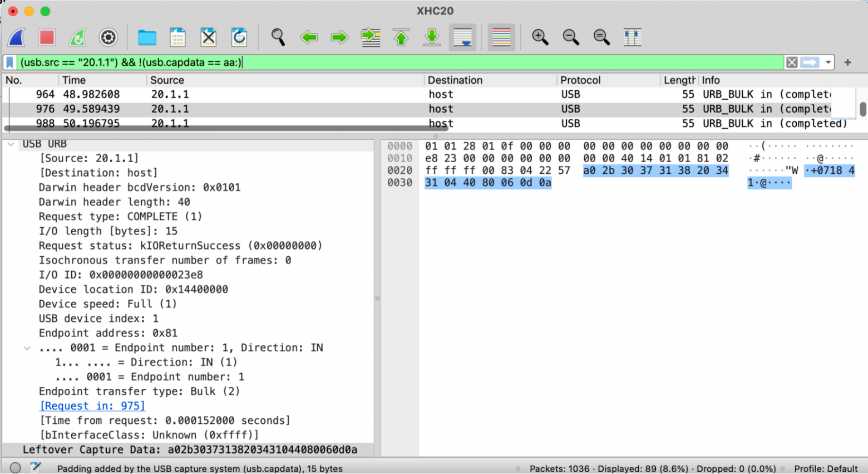The height and width of the screenshot is (474, 868).
Task: Find a packet with the magnifier
Action: (x=278, y=37)
